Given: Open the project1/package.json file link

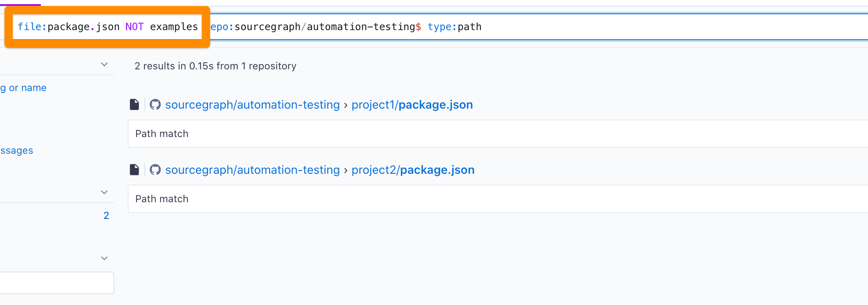Looking at the screenshot, I should click(412, 104).
